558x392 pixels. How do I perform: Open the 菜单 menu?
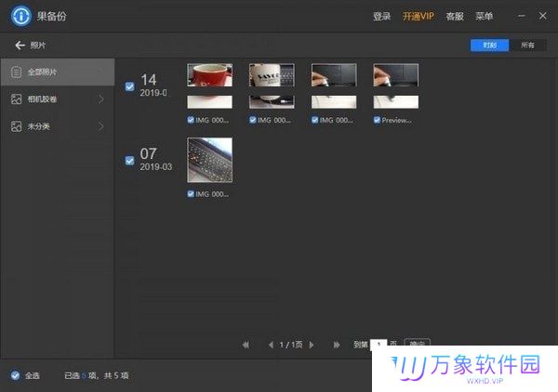click(484, 17)
